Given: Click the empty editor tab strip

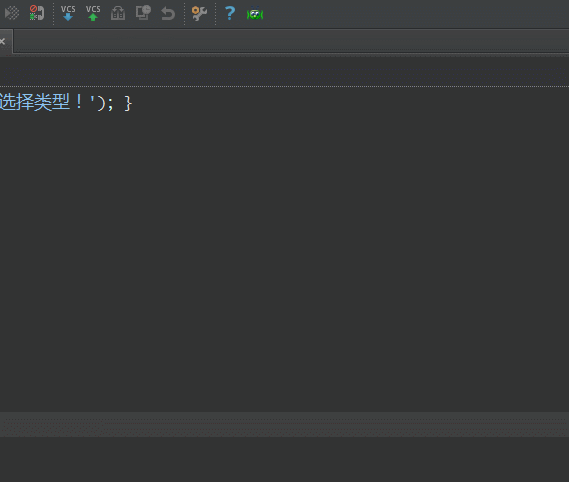Looking at the screenshot, I should 291,41.
